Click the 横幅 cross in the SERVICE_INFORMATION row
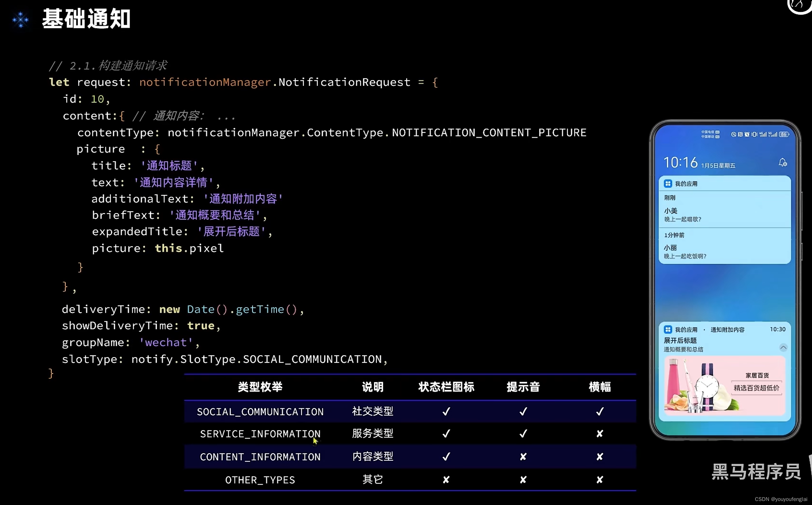Viewport: 812px width, 505px height. coord(600,434)
